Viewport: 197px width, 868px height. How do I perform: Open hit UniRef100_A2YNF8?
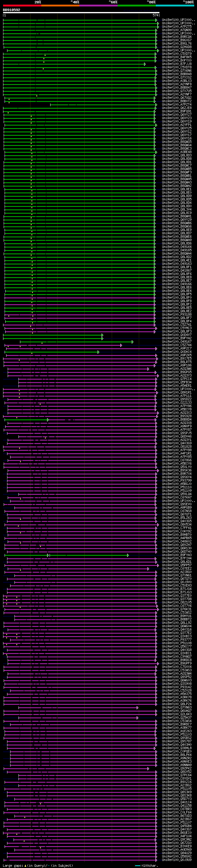pos(177,84)
